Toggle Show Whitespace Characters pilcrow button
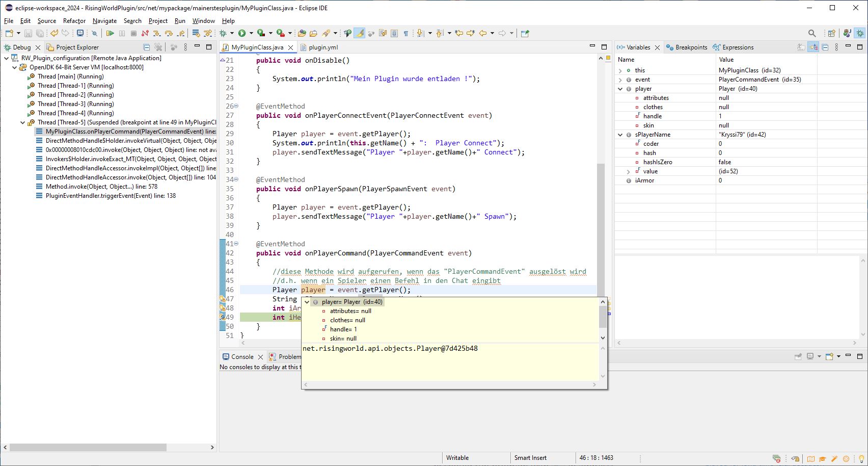This screenshot has width=868, height=466. click(x=406, y=34)
